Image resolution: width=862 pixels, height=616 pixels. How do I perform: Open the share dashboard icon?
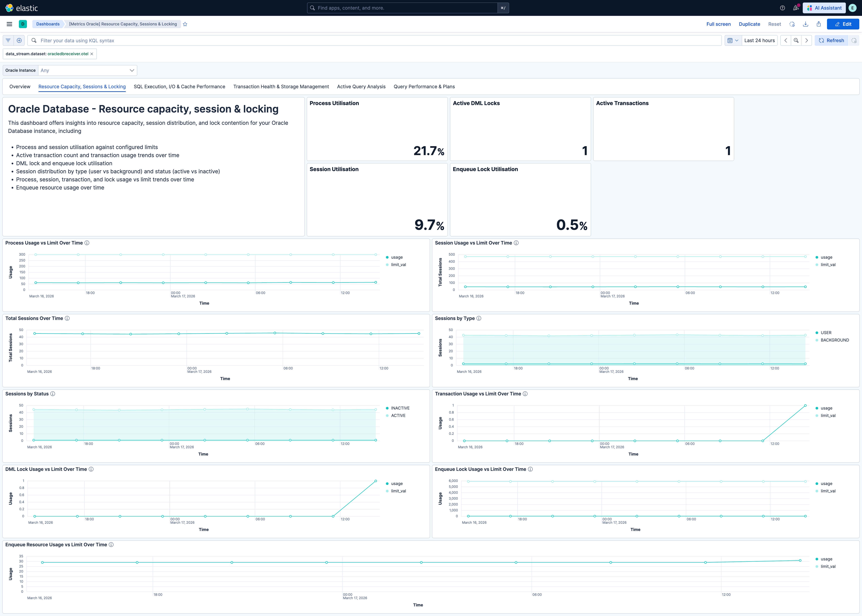click(818, 24)
